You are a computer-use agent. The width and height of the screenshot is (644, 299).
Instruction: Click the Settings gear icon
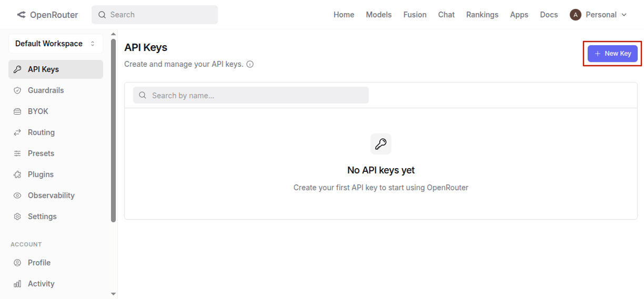click(x=17, y=216)
